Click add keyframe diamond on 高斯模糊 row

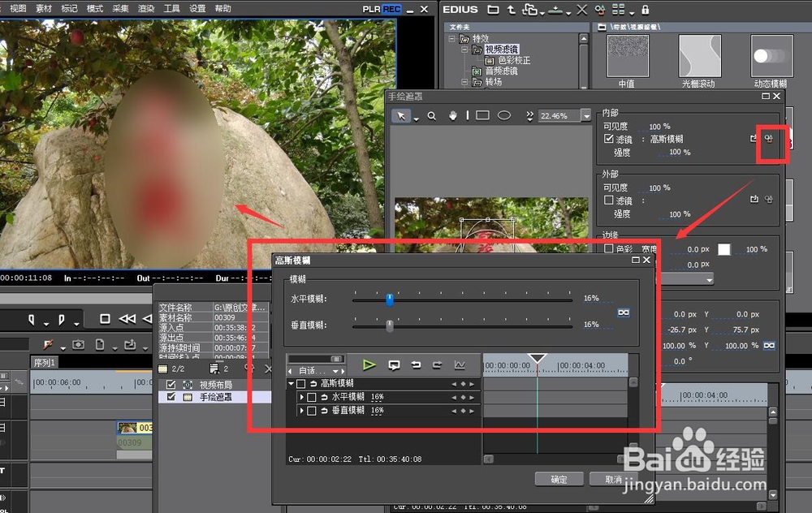point(463,384)
